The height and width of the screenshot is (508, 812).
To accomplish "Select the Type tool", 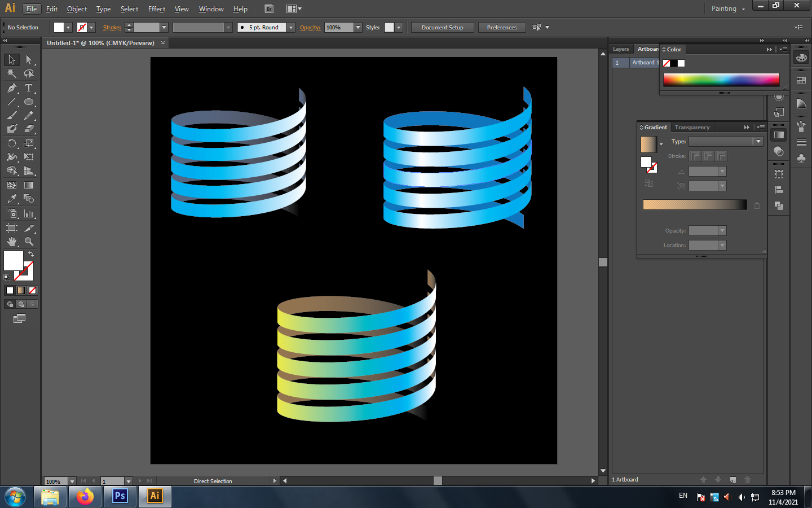I will 29,88.
